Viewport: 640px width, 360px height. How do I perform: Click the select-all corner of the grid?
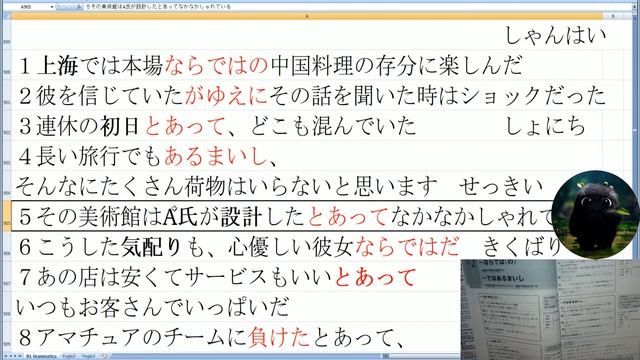coord(7,16)
